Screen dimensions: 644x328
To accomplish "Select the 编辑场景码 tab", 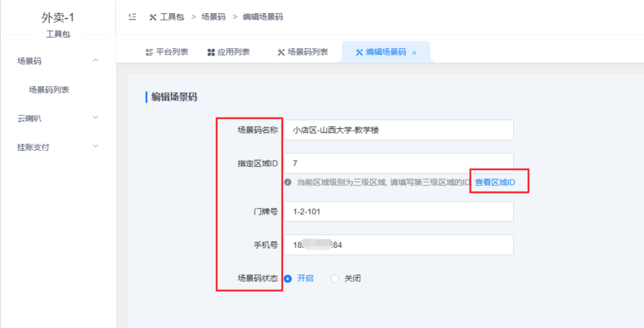I will click(x=386, y=52).
